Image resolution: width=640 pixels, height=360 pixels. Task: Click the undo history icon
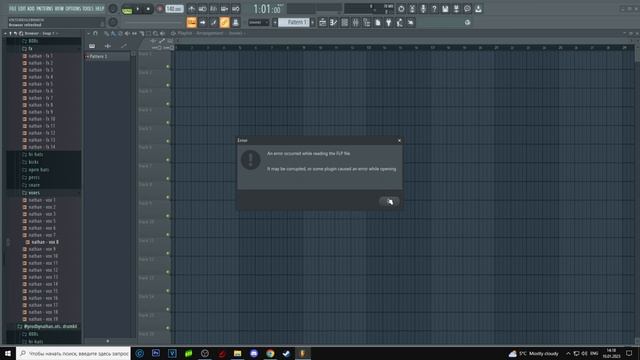[401, 9]
